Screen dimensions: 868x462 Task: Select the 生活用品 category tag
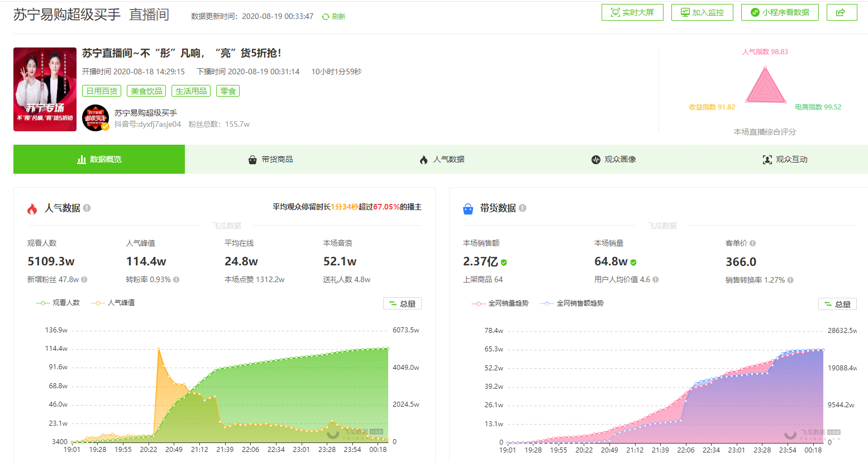click(191, 91)
